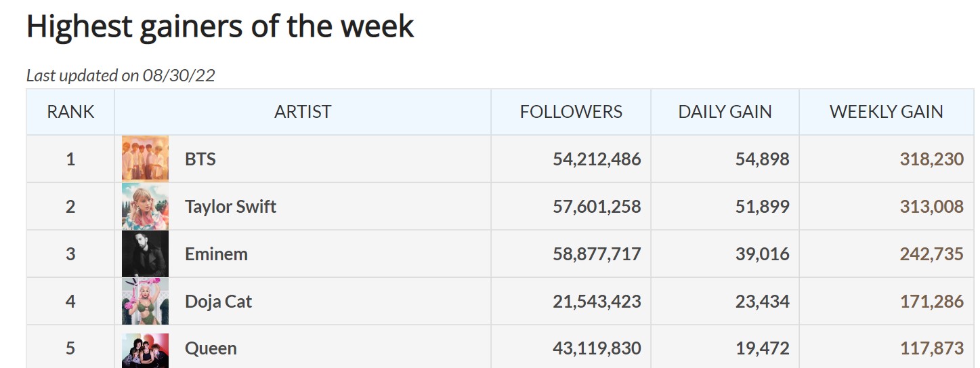Open the Eminem artist name link
980x368 pixels.
[216, 254]
